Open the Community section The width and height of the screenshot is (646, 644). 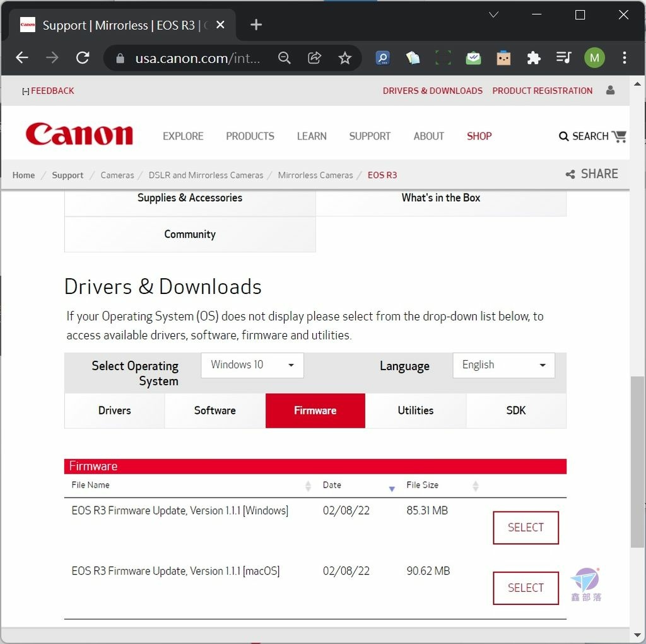190,235
